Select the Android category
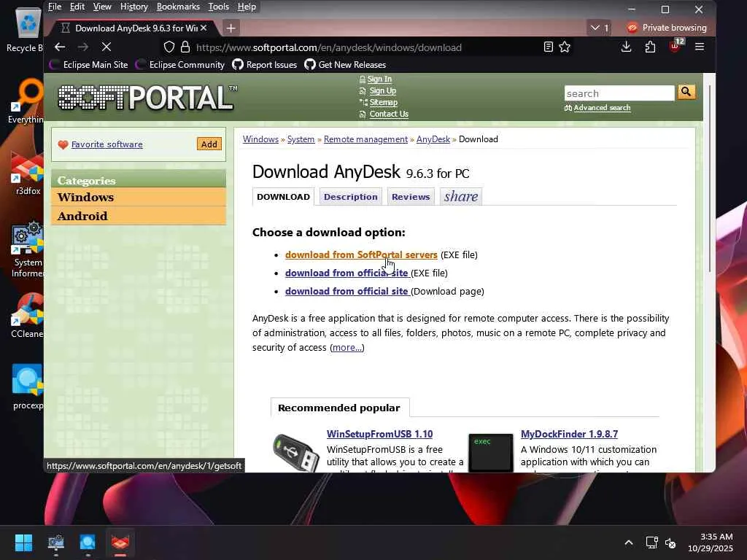Image resolution: width=747 pixels, height=560 pixels. pos(138,216)
